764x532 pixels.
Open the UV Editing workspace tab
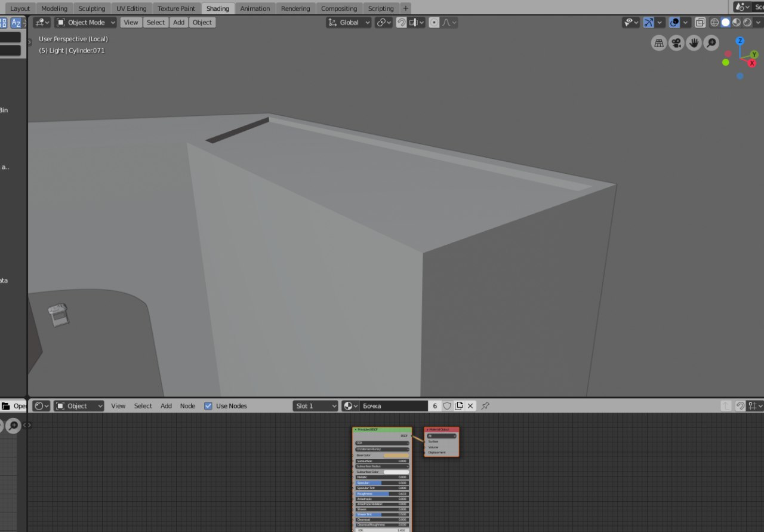pyautogui.click(x=131, y=8)
